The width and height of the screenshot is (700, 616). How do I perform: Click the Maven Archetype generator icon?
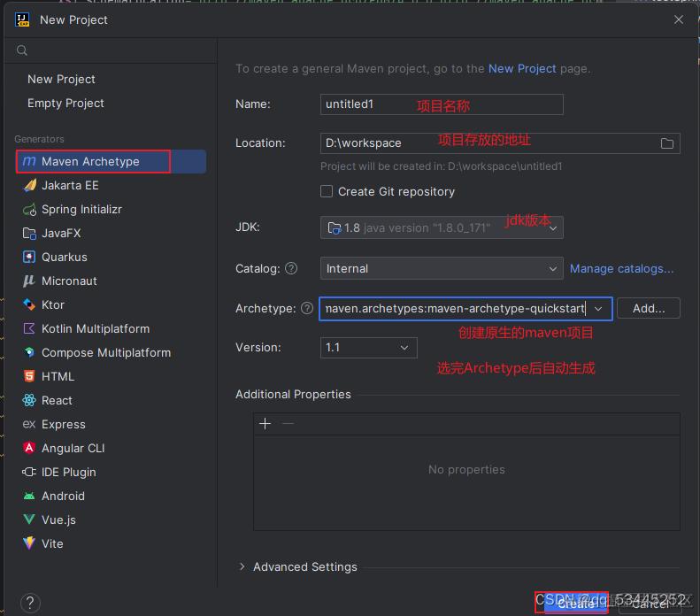29,161
